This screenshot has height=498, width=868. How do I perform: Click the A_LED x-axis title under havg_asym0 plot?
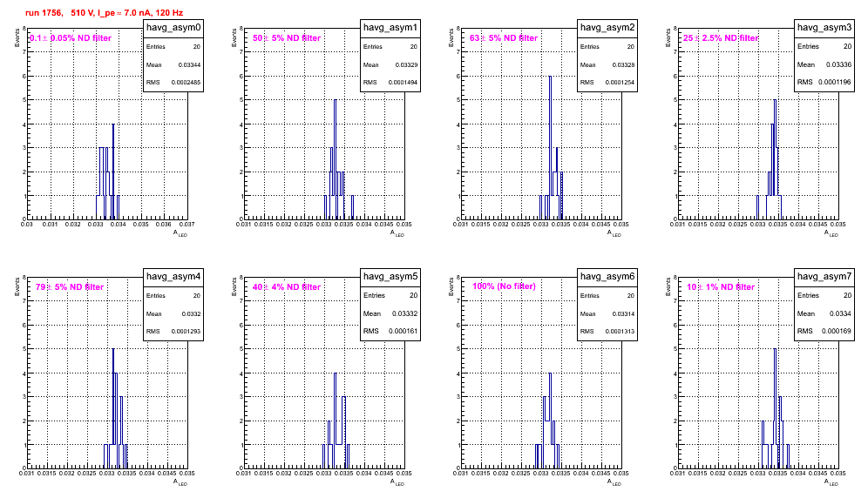180,233
